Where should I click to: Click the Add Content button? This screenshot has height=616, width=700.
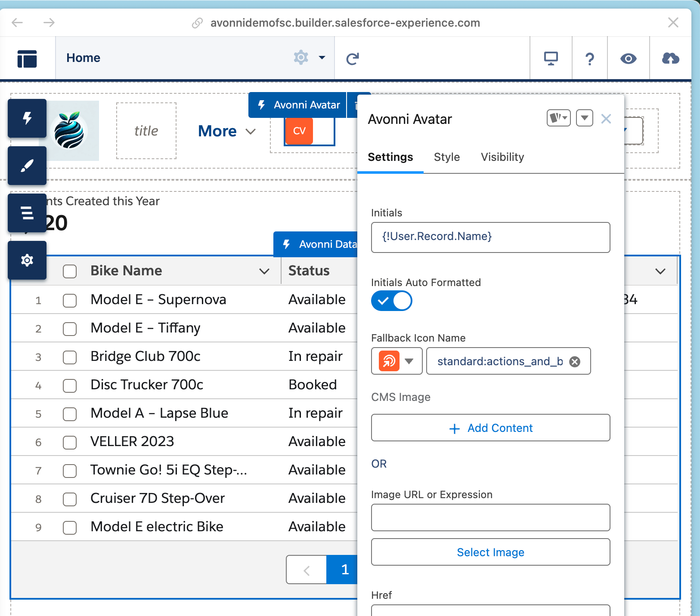coord(490,428)
